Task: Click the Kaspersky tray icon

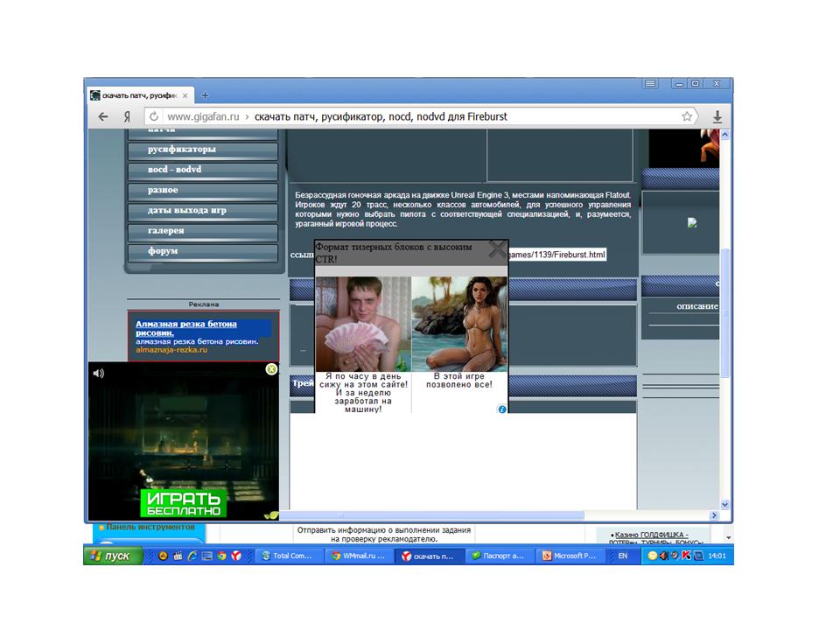Action: pyautogui.click(x=686, y=556)
